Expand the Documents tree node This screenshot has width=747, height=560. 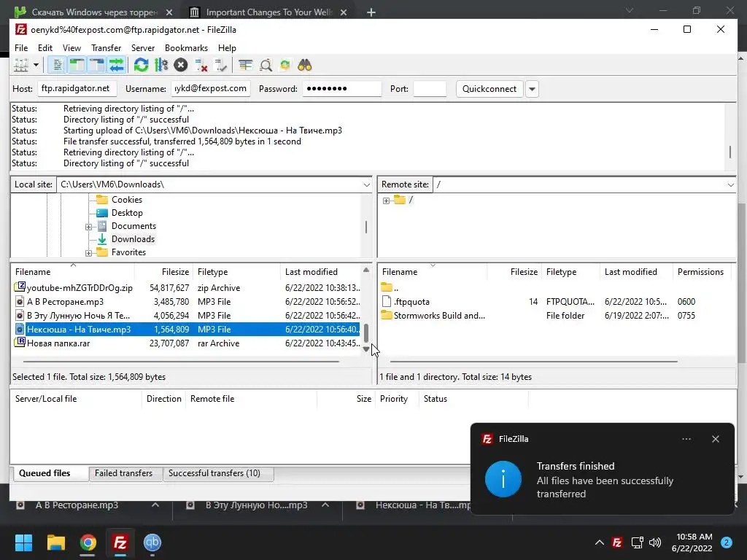point(88,227)
